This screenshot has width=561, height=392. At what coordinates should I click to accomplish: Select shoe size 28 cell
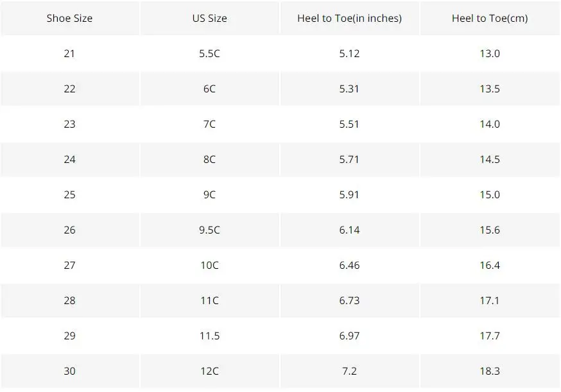(x=69, y=300)
